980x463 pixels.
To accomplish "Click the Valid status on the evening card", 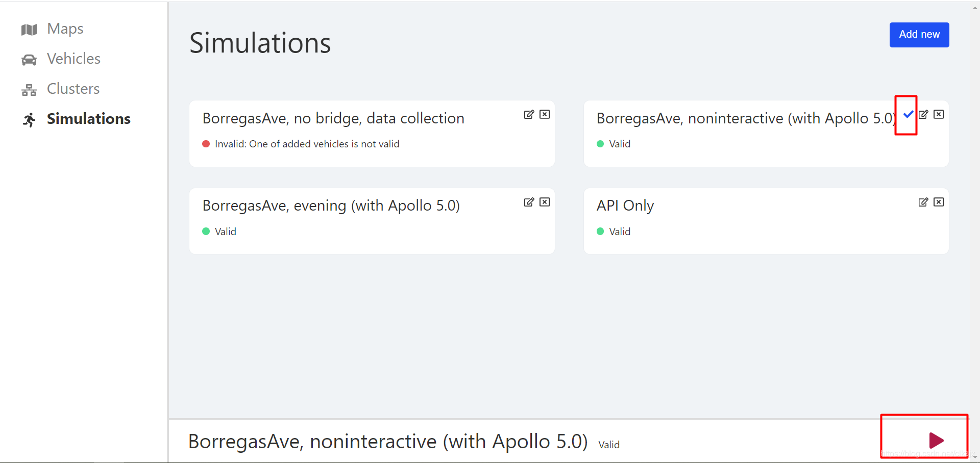I will (225, 232).
